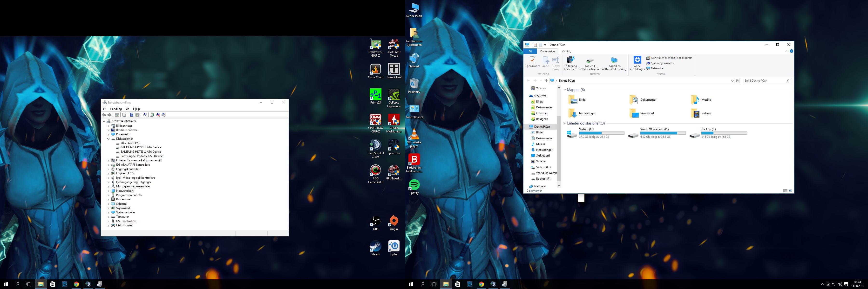Expand the Nettverkskort node
This screenshot has height=289, width=868.
(108, 191)
